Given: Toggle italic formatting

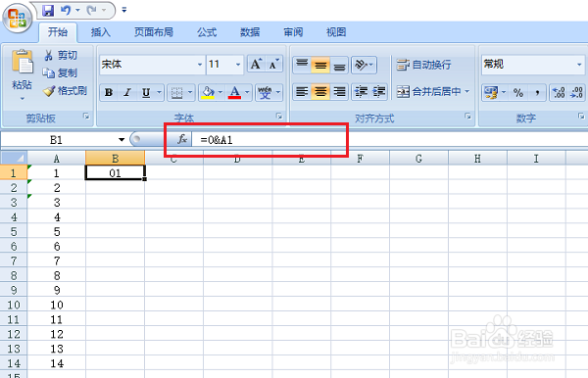Looking at the screenshot, I should coord(127,92).
